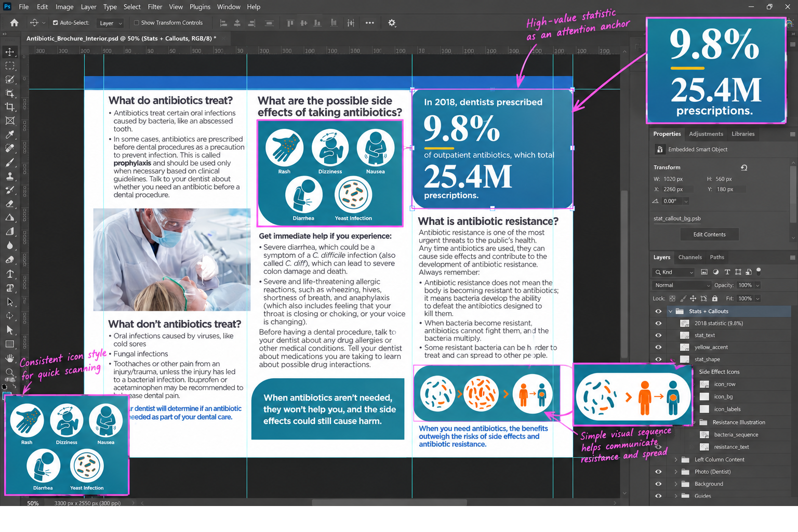The width and height of the screenshot is (798, 532).
Task: Select the Clone Stamp tool
Action: pos(10,177)
